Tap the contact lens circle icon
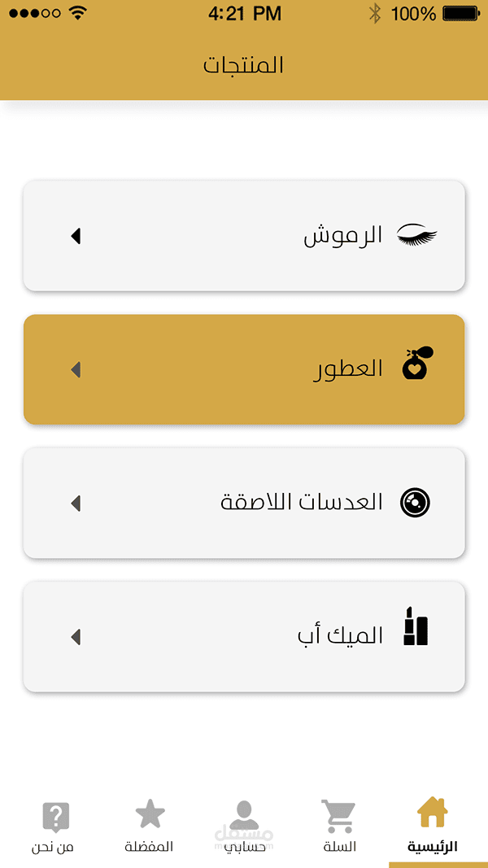488x868 pixels. [x=415, y=503]
